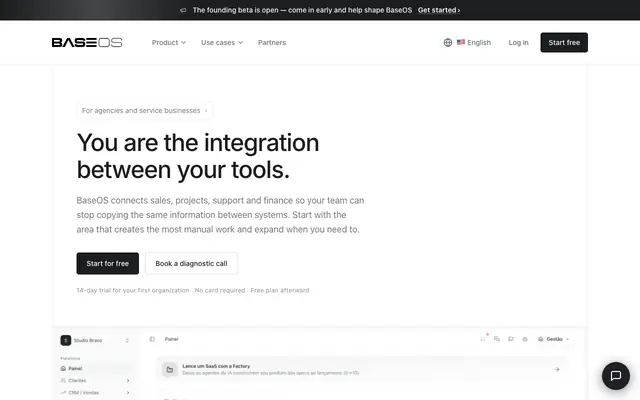Click the Start free button in the header
The image size is (640, 400).
(x=564, y=42)
